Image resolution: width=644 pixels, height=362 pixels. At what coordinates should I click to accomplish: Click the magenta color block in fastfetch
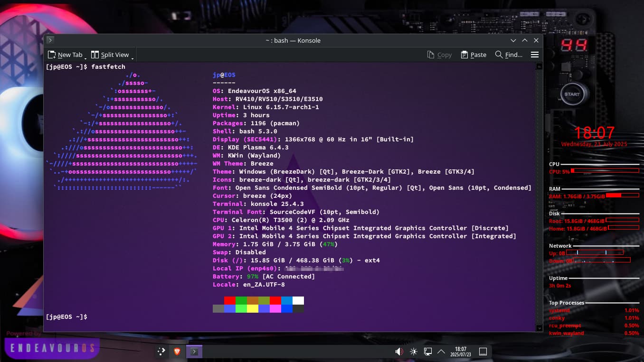275,308
